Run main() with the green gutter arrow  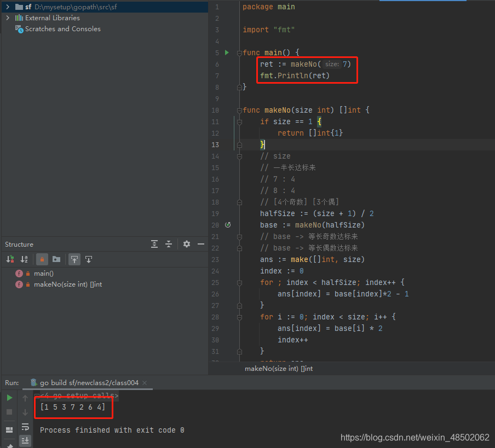pyautogui.click(x=227, y=53)
